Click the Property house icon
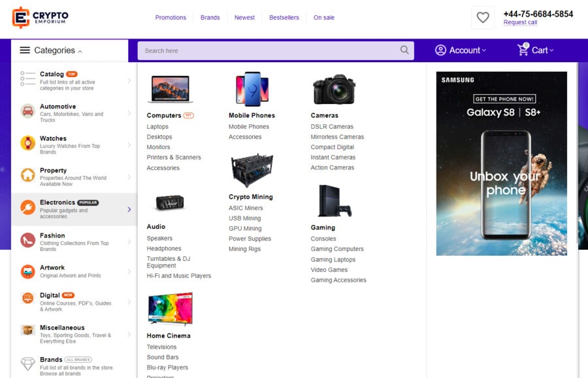Image resolution: width=588 pixels, height=378 pixels. click(x=27, y=175)
